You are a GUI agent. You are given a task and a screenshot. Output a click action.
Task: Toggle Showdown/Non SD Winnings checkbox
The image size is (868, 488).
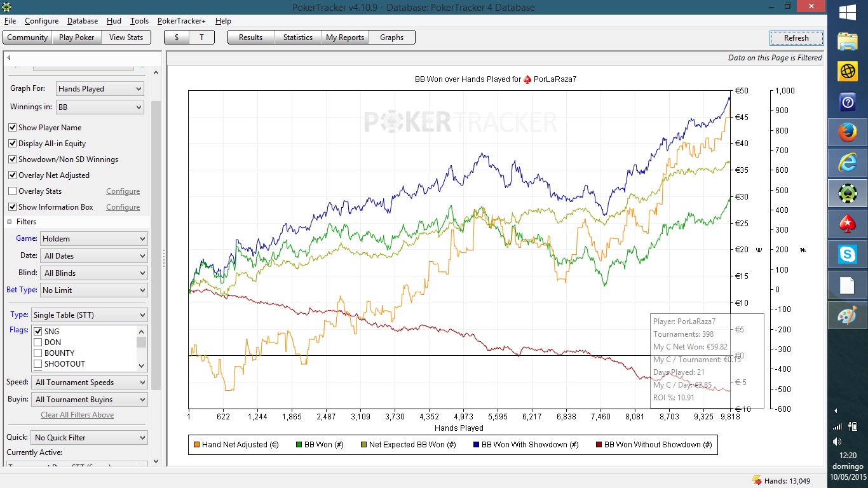coord(13,159)
